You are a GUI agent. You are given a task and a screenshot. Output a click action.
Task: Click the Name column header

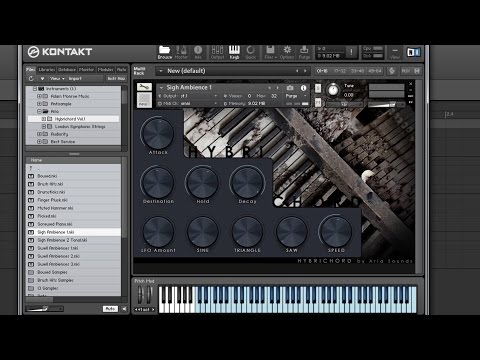[x=73, y=160]
